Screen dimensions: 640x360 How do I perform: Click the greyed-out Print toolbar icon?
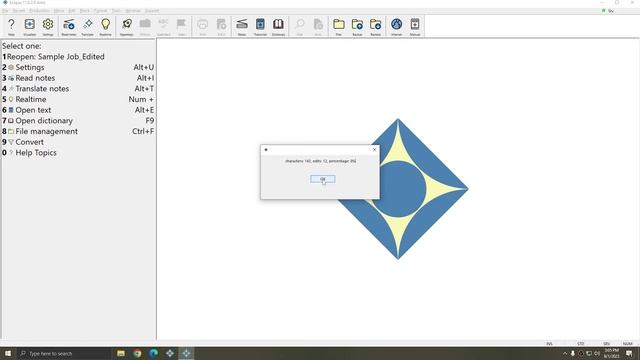pyautogui.click(x=202, y=27)
